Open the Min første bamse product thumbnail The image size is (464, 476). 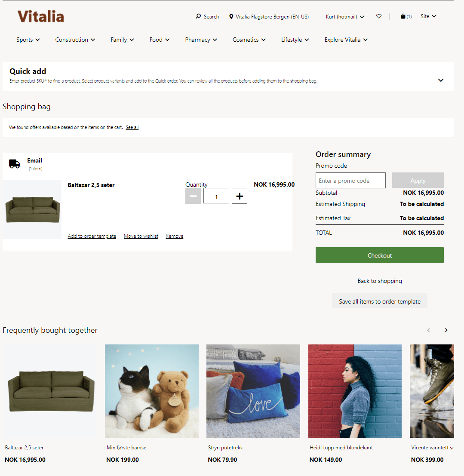[x=152, y=391]
